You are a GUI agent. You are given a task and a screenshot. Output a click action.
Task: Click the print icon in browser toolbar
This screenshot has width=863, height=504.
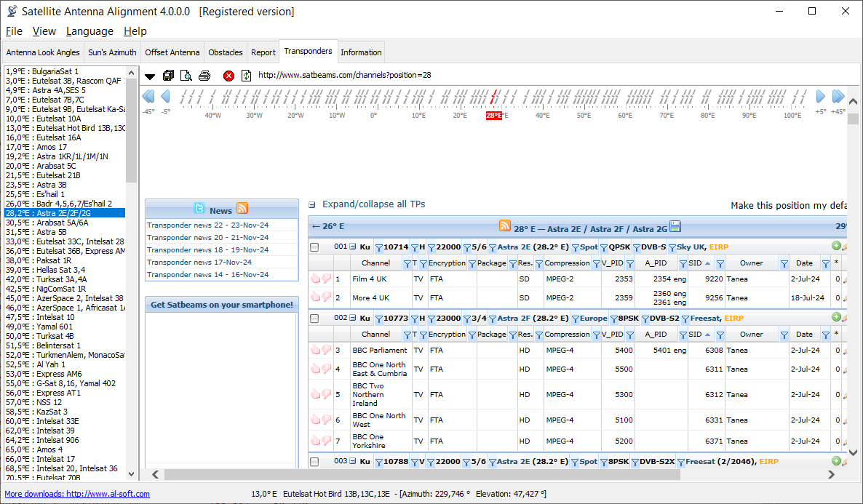pos(204,76)
